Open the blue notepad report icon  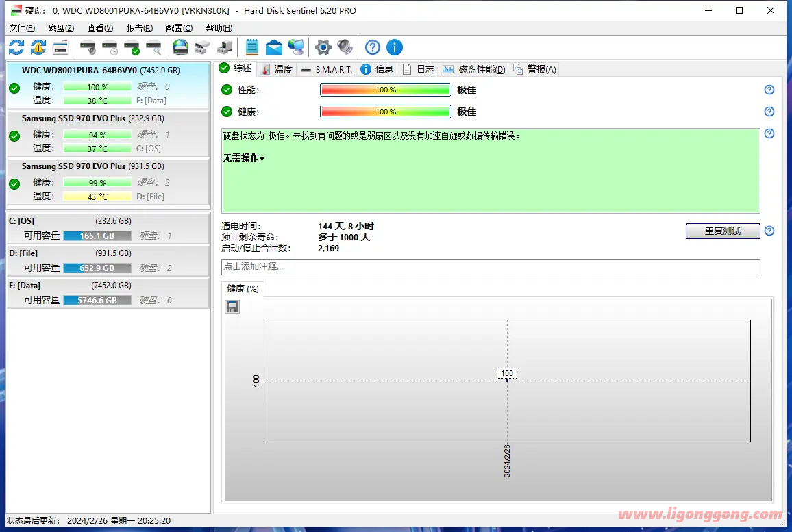[251, 47]
